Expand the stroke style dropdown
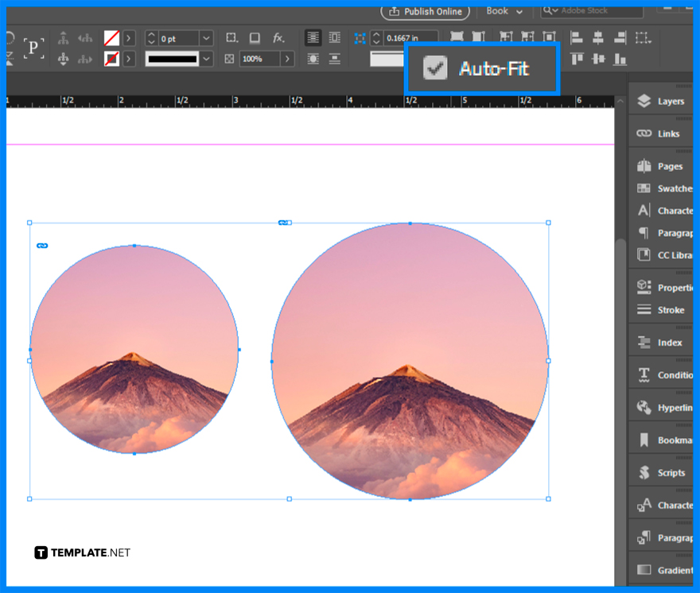Viewport: 700px width, 593px height. pyautogui.click(x=206, y=58)
